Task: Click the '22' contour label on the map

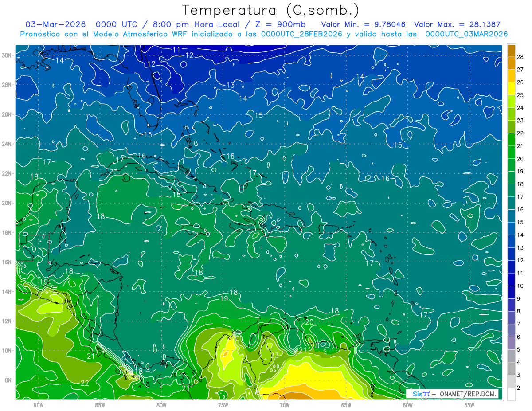Action: 85,383
